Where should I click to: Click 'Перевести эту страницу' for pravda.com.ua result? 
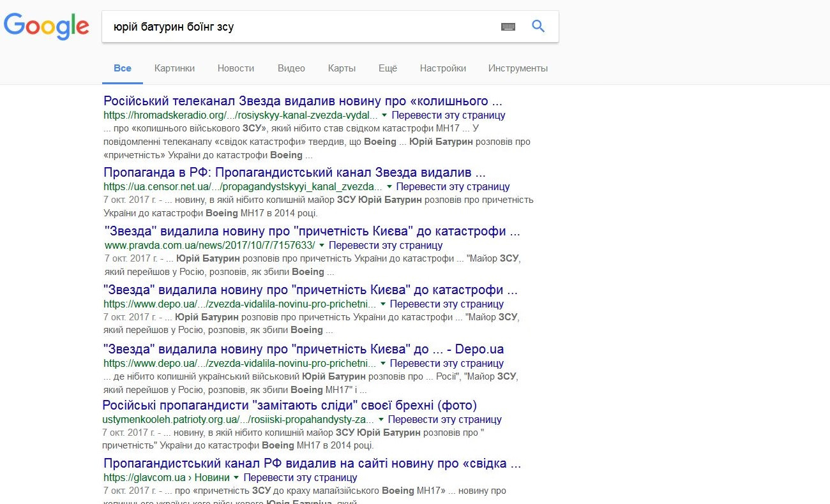coord(386,246)
